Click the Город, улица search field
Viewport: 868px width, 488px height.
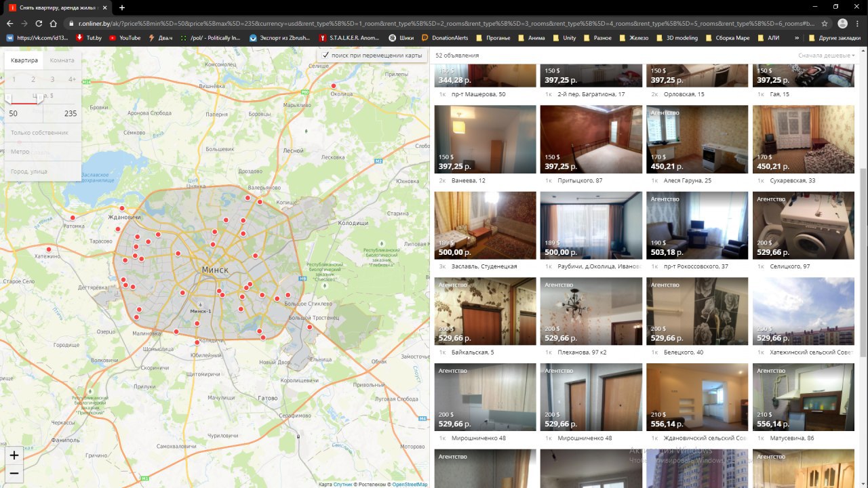pyautogui.click(x=43, y=171)
